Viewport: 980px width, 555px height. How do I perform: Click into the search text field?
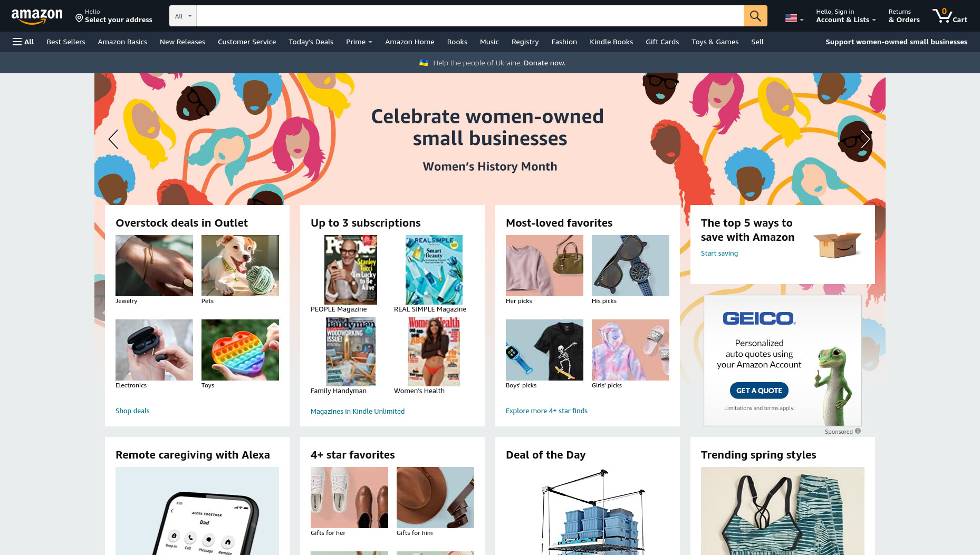tap(470, 16)
